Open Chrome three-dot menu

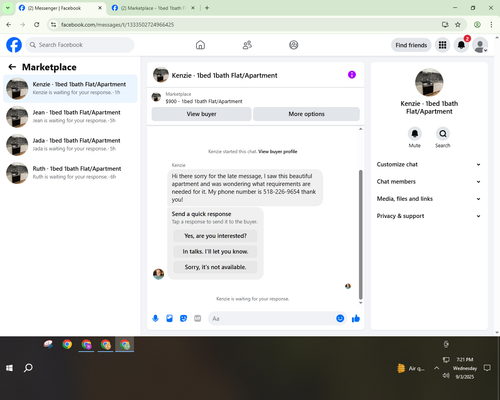point(491,25)
